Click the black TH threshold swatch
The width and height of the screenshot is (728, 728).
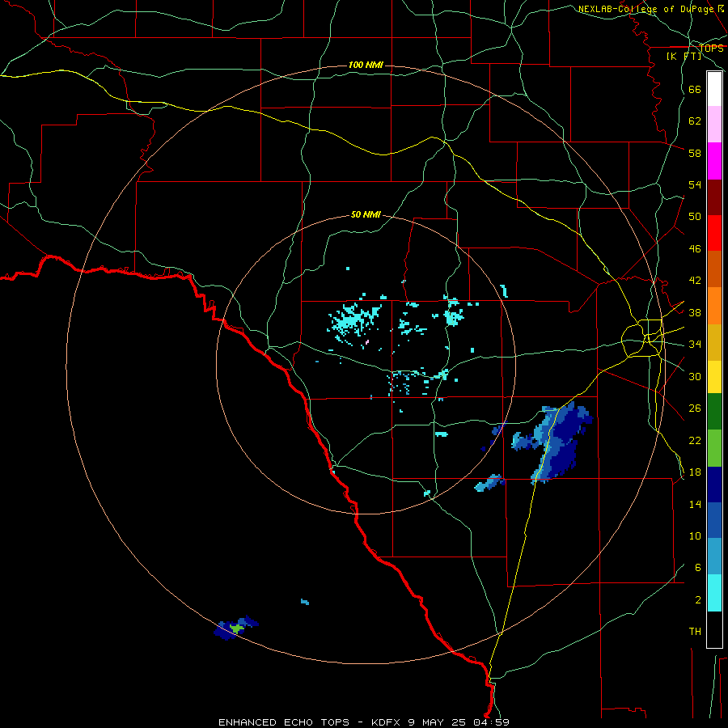pos(714,629)
